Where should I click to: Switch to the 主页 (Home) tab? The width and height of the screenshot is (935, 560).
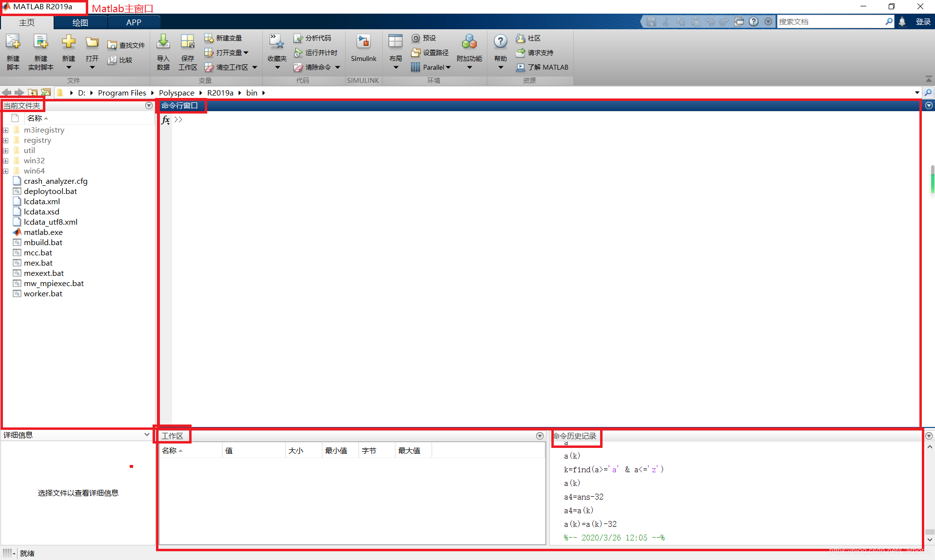(x=27, y=22)
